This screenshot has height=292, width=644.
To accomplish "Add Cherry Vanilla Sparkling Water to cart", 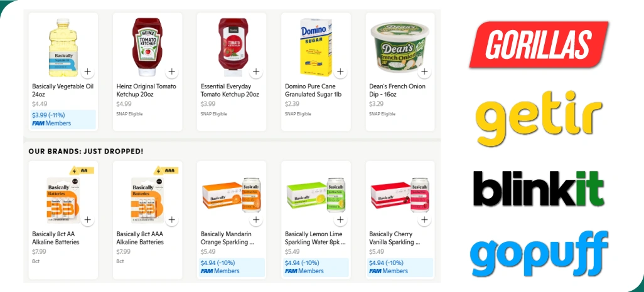I will pos(424,219).
